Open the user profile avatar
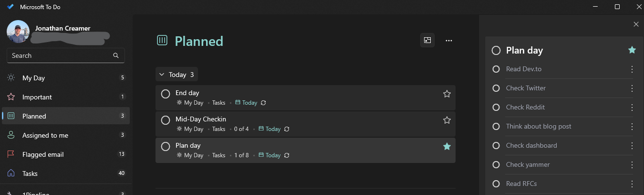This screenshot has height=195, width=644. click(x=18, y=32)
